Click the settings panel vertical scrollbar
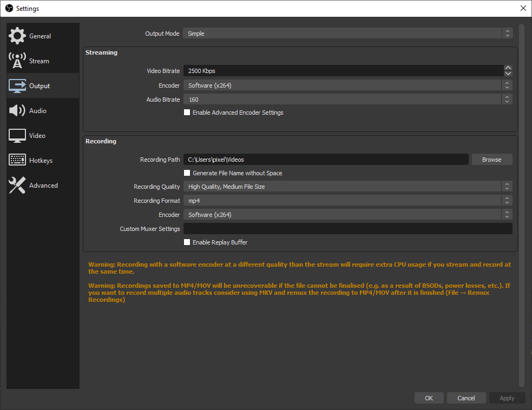 click(522, 205)
